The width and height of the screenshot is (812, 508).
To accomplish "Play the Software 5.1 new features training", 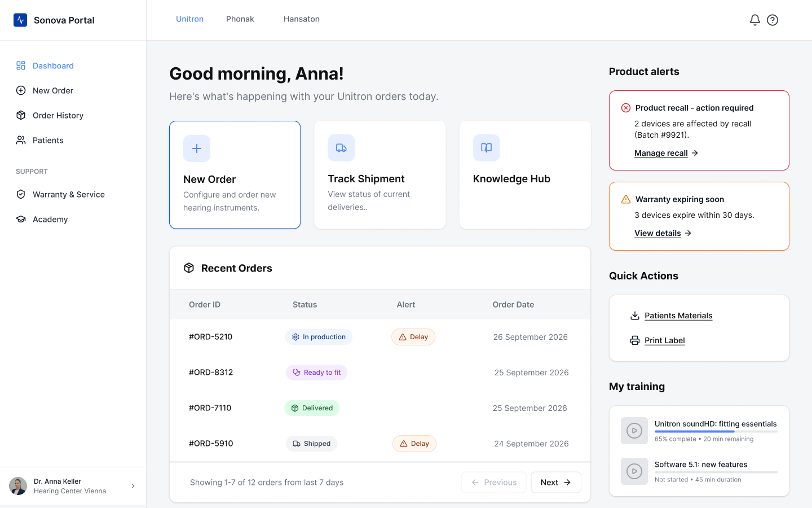I will pyautogui.click(x=634, y=471).
